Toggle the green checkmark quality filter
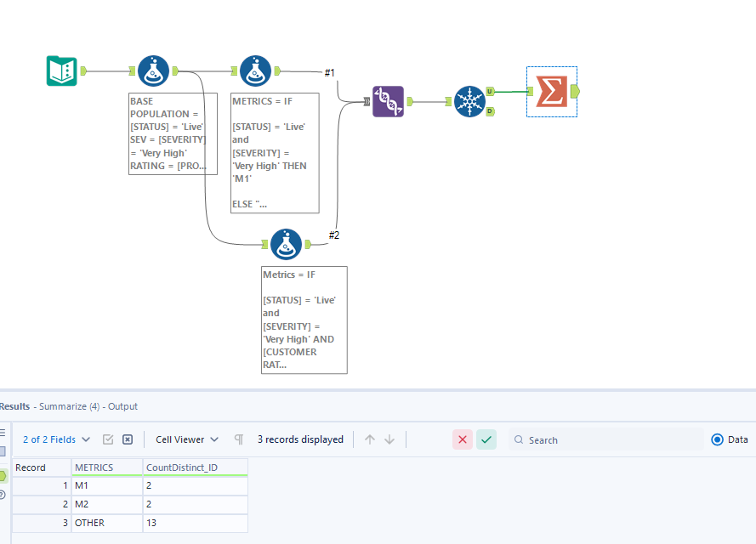 coord(486,439)
